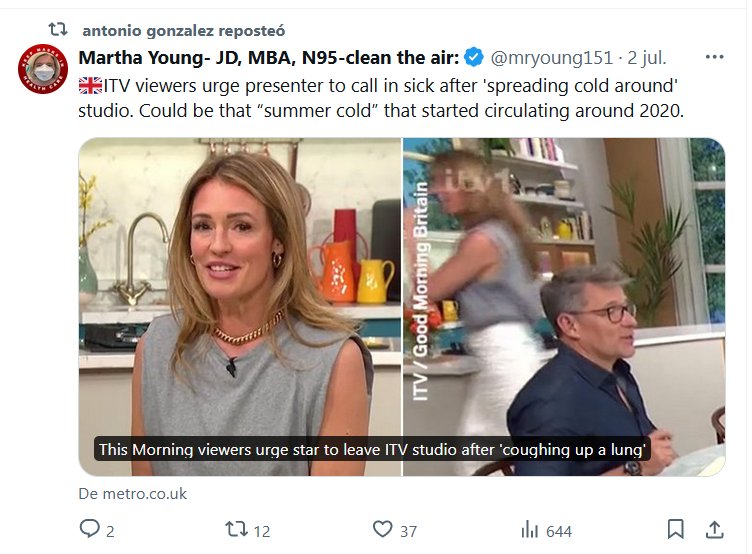Click the 'This Morning viewers urge star' headline
Viewport: 752px width, 554px height.
click(374, 449)
